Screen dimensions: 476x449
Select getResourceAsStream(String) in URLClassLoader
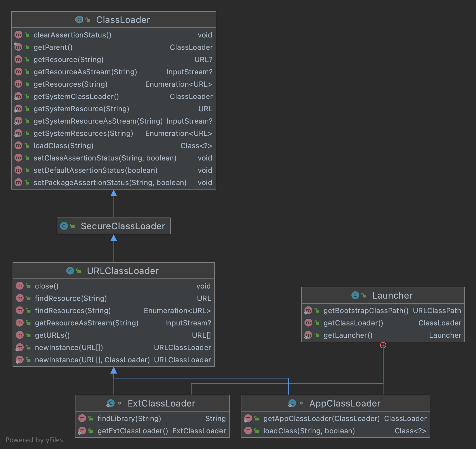point(114,323)
